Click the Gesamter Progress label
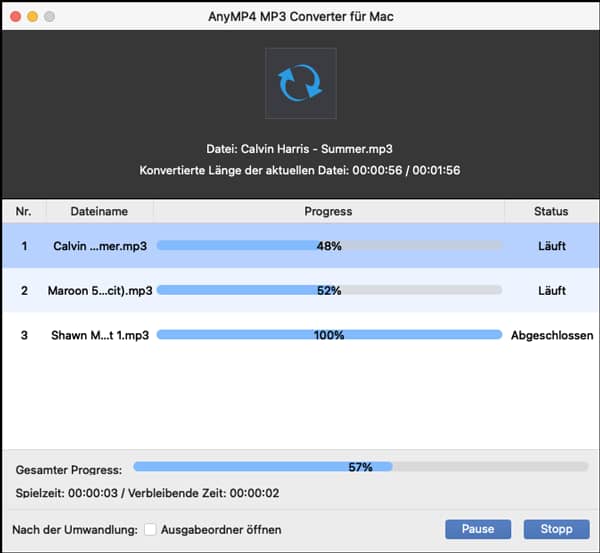Screen dimensions: 600x553 [x=69, y=470]
